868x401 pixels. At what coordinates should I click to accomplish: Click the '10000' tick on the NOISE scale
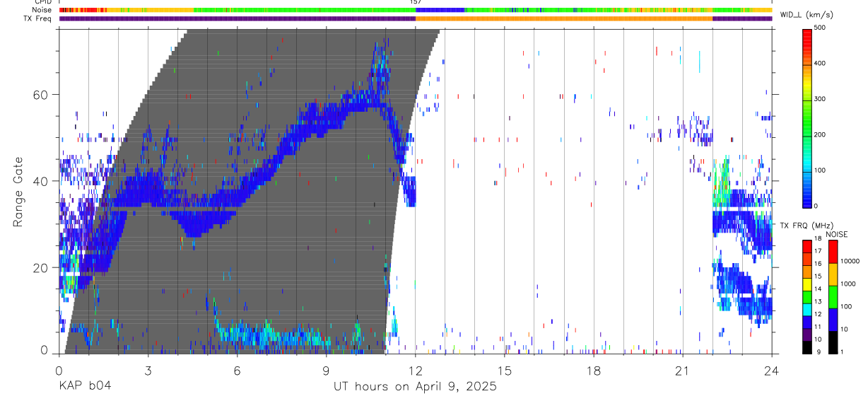[848, 261]
